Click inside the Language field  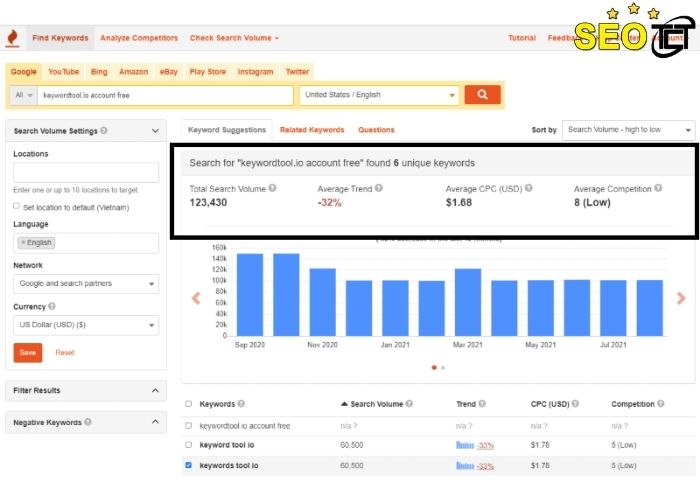[86, 243]
